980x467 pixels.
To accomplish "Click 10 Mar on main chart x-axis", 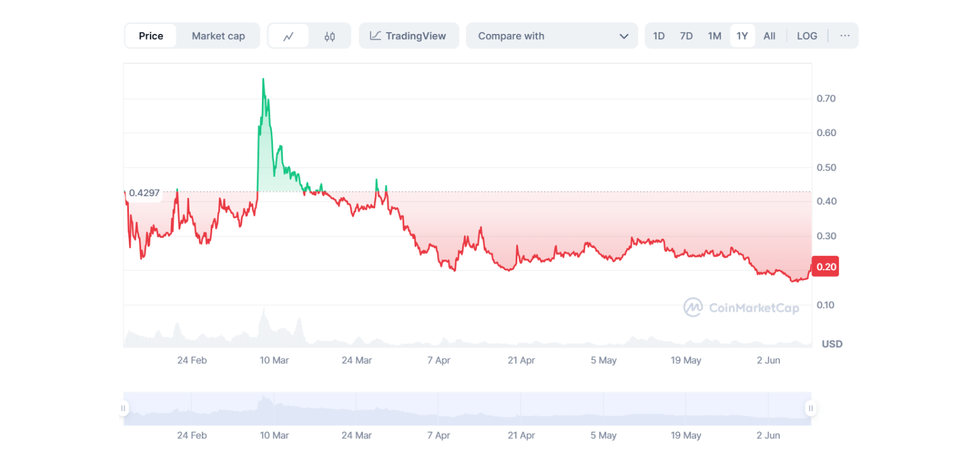I will pos(274,360).
